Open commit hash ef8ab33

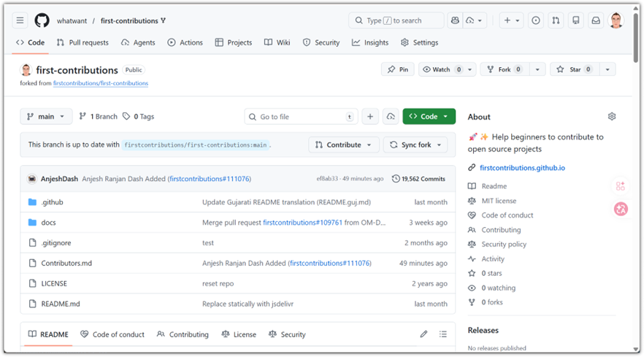click(327, 179)
